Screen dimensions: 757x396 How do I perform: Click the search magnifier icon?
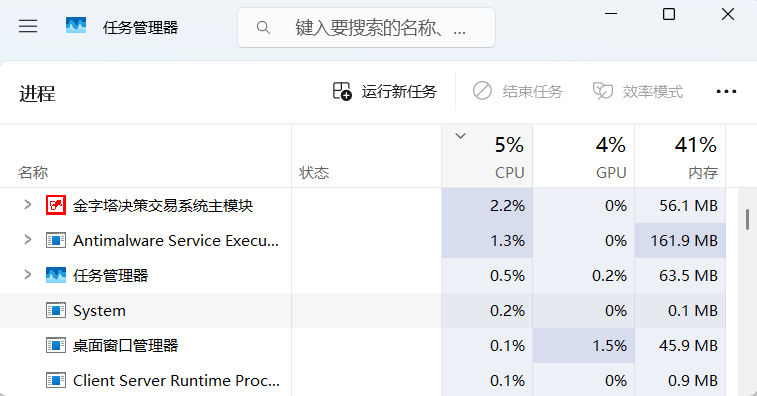[x=263, y=28]
